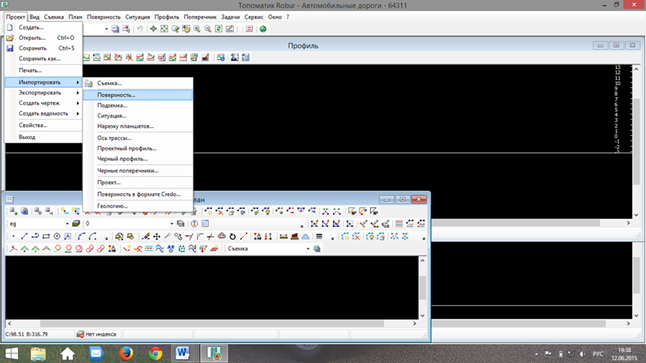The height and width of the screenshot is (363, 646).
Task: Select the move arrows tool in plan toolbar
Action: pos(157,237)
